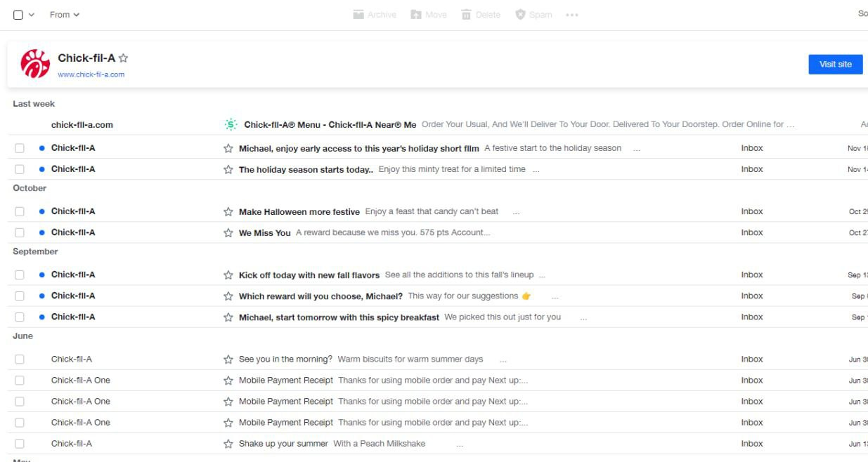This screenshot has height=462, width=868.
Task: Star 'Which reward will you choose, Michael?' email
Action: (228, 296)
